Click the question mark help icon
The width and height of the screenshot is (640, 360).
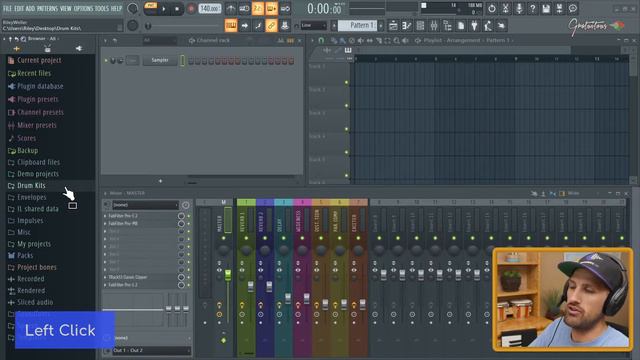coord(532,8)
